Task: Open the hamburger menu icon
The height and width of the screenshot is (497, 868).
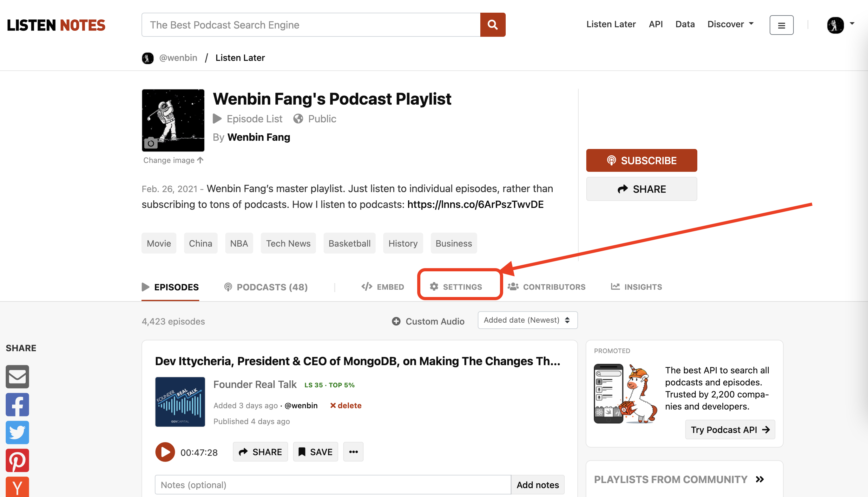Action: point(781,25)
